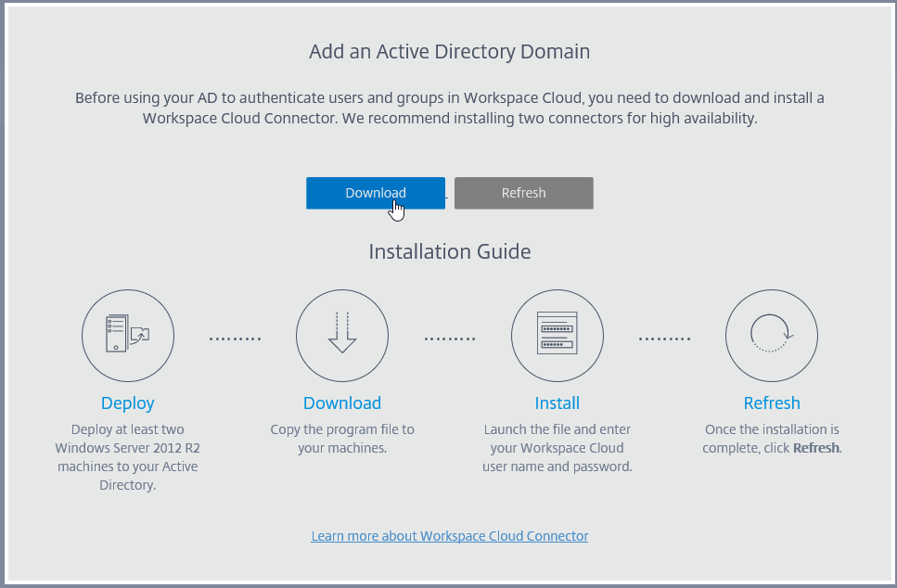Viewport: 897px width, 588px height.
Task: Select the blue Deploy step heading
Action: click(128, 403)
